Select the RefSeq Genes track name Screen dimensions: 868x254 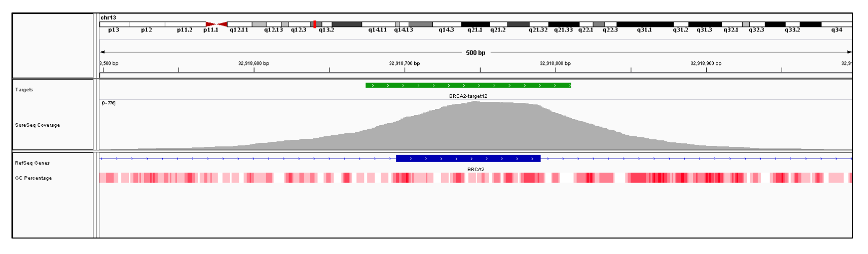(32, 163)
